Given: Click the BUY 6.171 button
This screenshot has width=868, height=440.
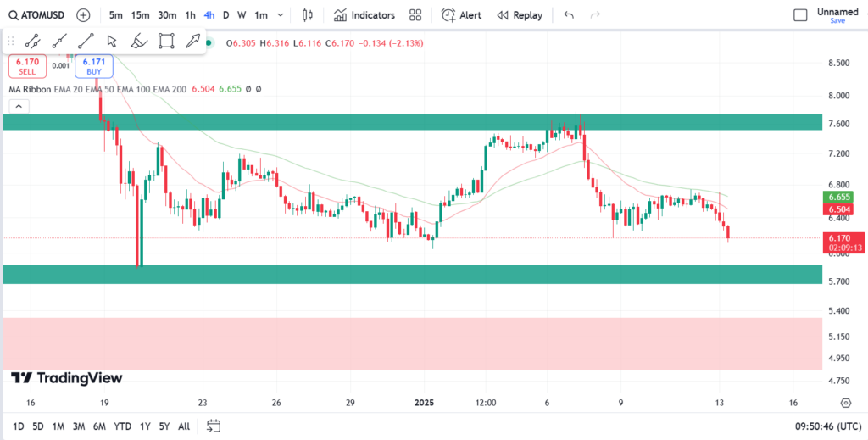Looking at the screenshot, I should tap(93, 66).
